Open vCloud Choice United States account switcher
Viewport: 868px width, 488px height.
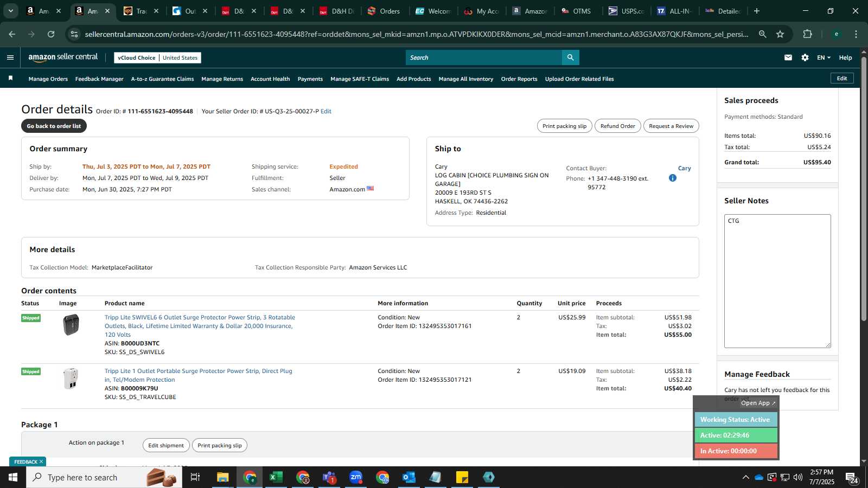[x=157, y=57]
